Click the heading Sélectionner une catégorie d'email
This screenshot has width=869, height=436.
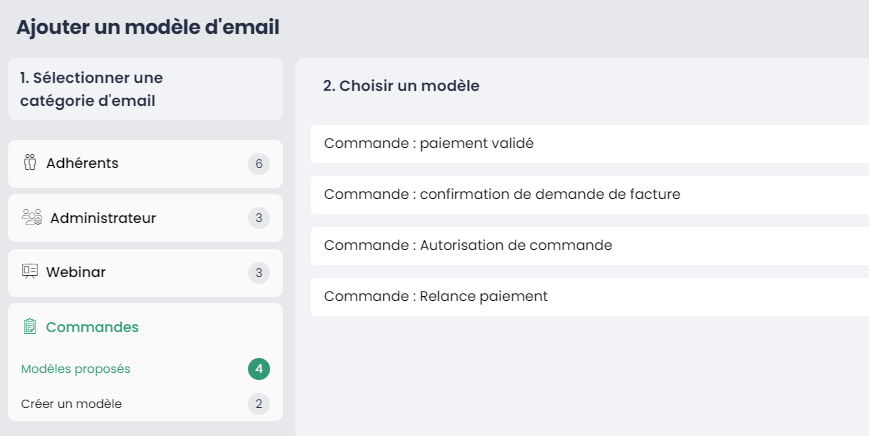pos(91,89)
